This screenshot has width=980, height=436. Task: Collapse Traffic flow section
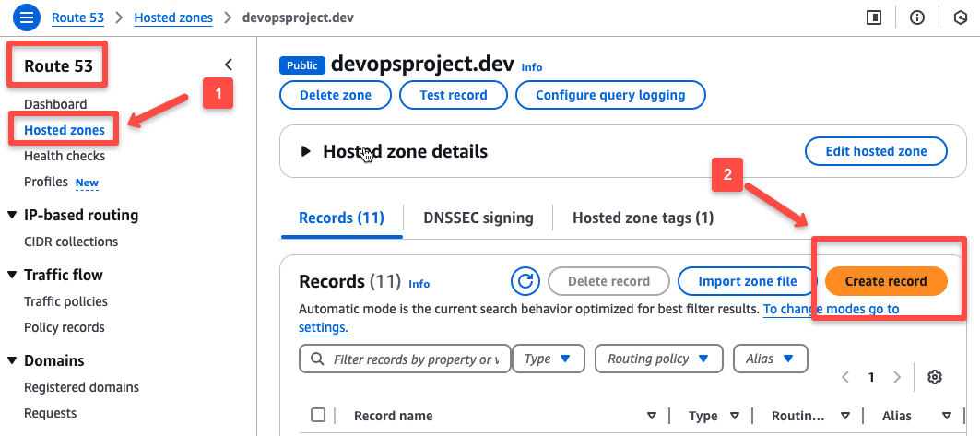(12, 275)
